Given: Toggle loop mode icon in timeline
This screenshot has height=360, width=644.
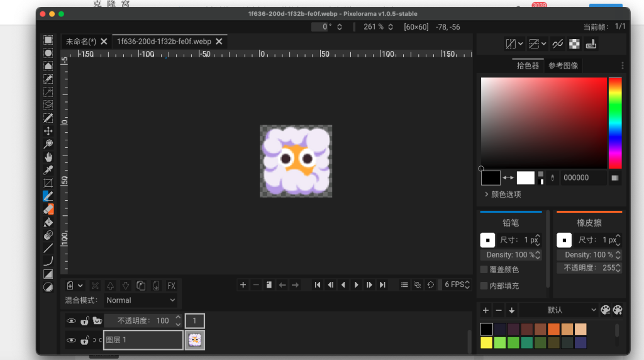Looking at the screenshot, I should 430,285.
